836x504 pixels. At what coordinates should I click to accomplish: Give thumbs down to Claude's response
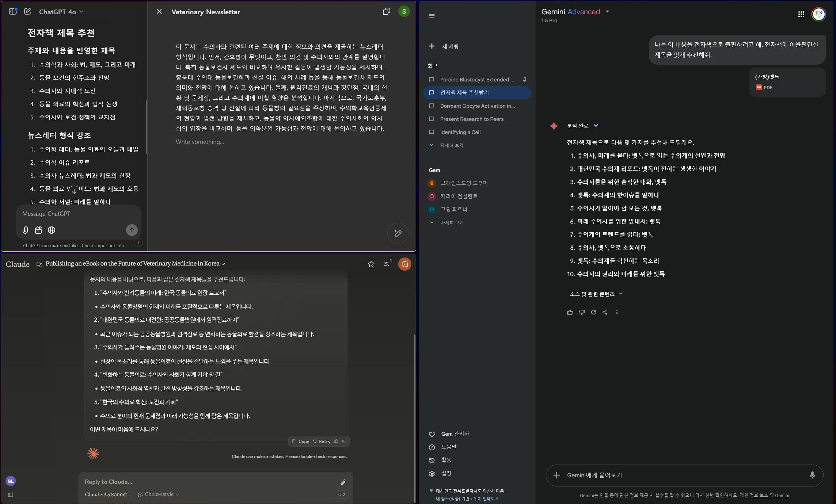pyautogui.click(x=344, y=441)
